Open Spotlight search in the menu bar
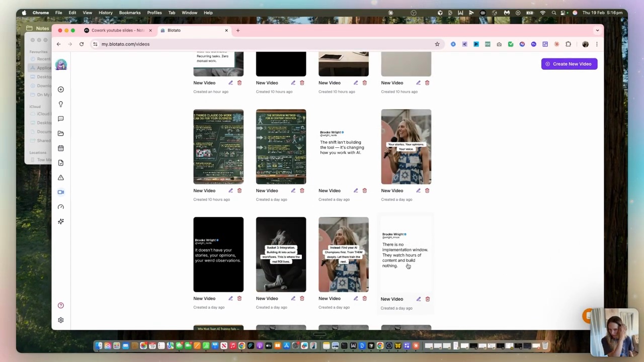Screen dimensions: 644x362 point(554,13)
